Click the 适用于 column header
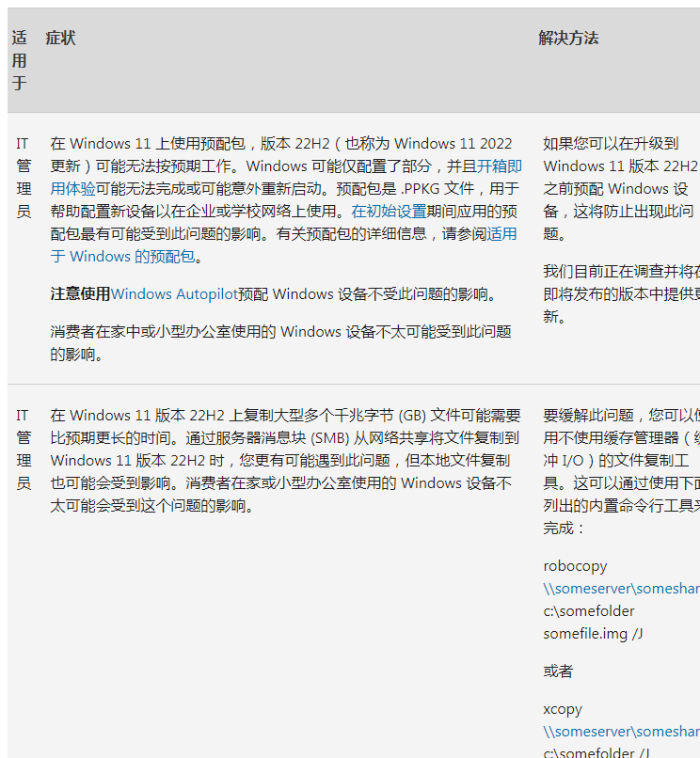This screenshot has height=758, width=700. coord(20,60)
